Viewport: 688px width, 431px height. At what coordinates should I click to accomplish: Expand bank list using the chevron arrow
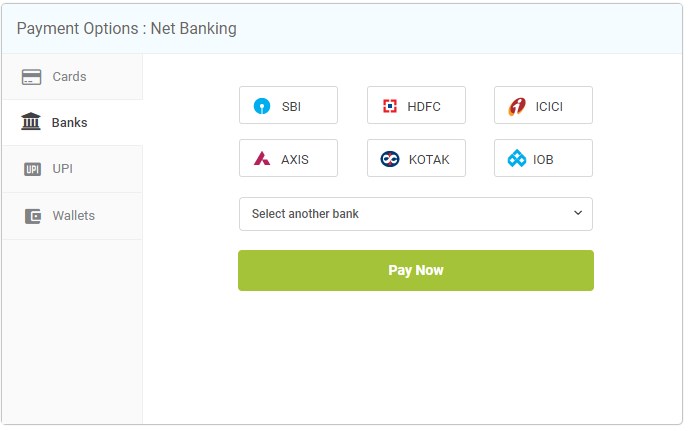(578, 213)
